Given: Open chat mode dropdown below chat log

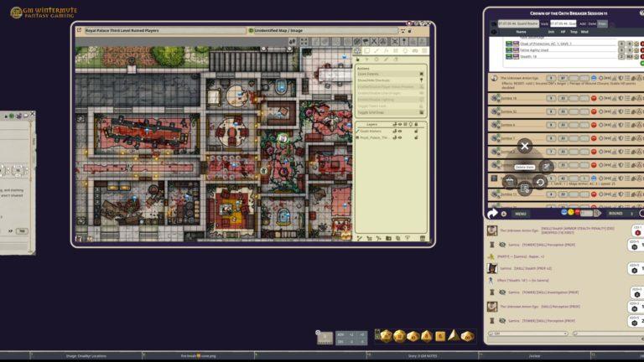Looking at the screenshot, I should point(528,334).
